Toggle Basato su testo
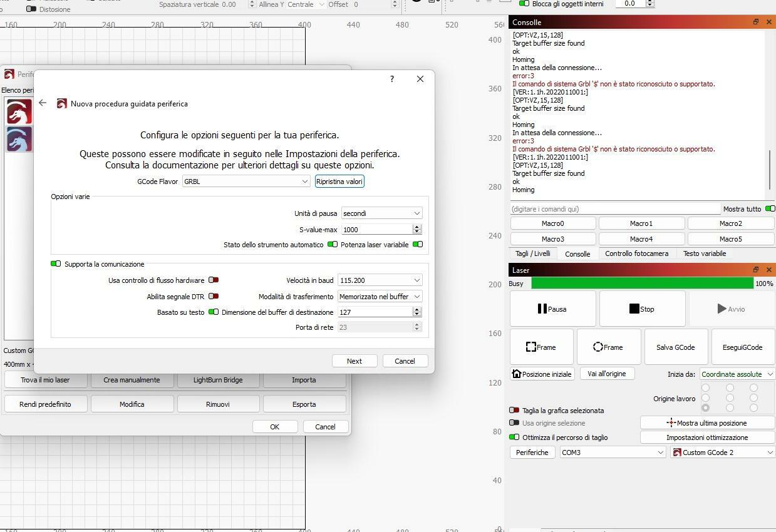The image size is (776, 532). (214, 312)
